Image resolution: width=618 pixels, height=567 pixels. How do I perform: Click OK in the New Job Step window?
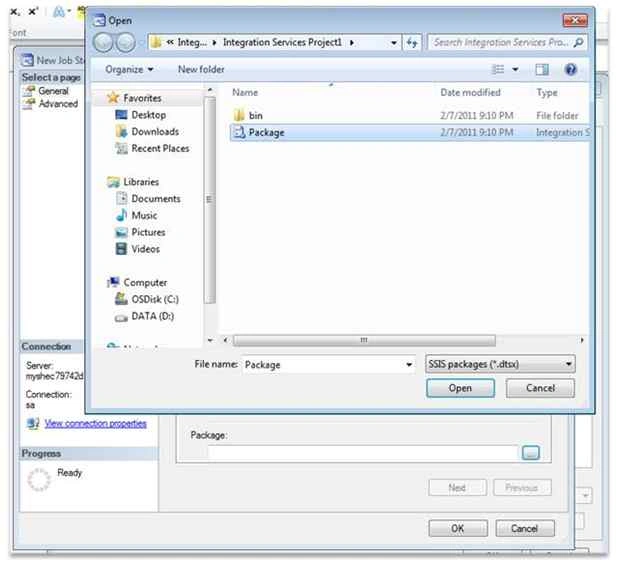pos(458,528)
